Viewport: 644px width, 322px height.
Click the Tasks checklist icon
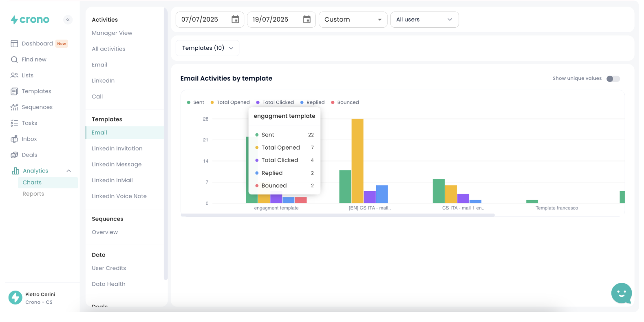pyautogui.click(x=14, y=123)
